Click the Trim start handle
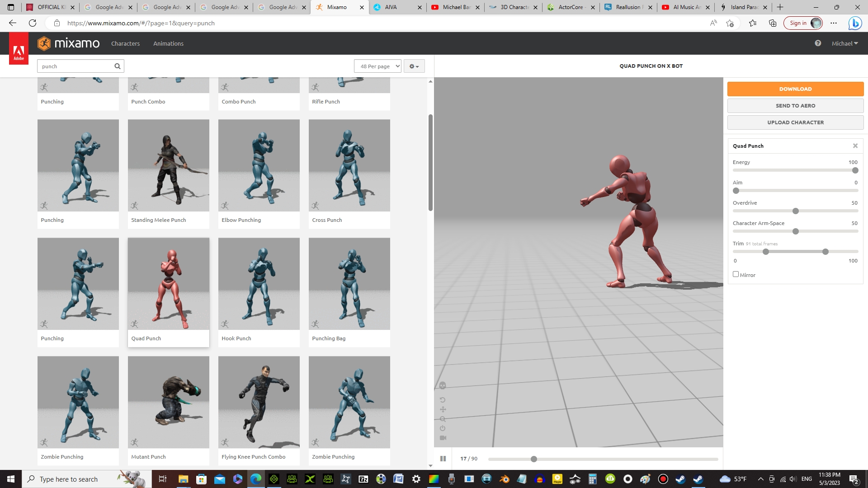The width and height of the screenshot is (868, 488). click(766, 252)
